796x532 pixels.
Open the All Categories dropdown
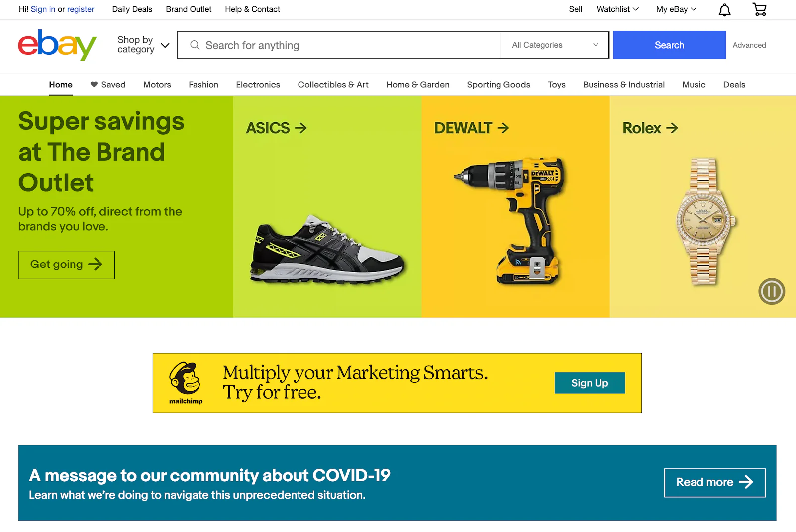pos(555,45)
